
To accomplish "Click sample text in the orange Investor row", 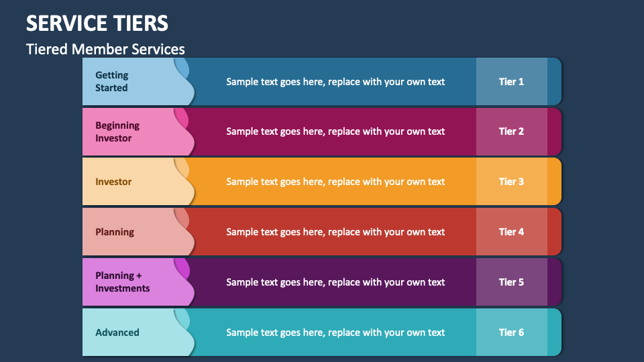I will coord(335,182).
